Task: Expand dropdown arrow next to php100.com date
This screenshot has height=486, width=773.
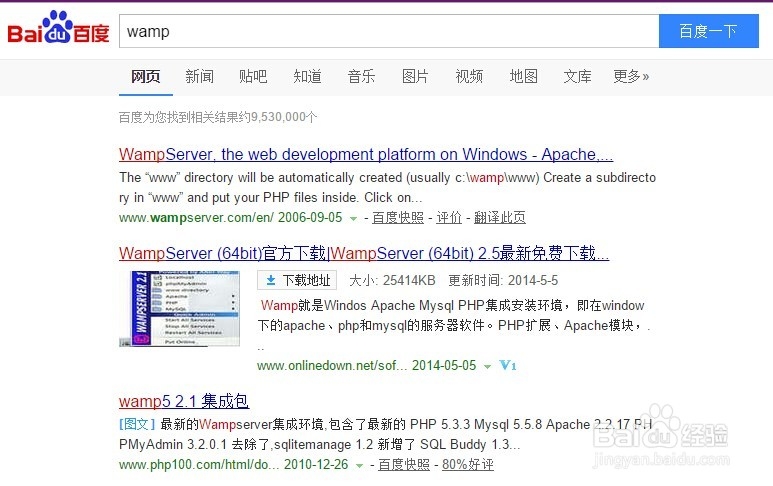Action: [359, 466]
